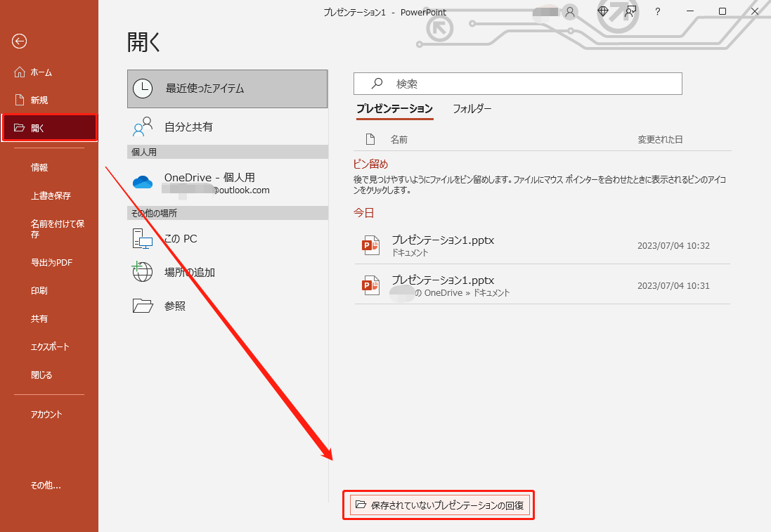Click 場所の追加 option
Screen dimensions: 771x532
(227, 272)
